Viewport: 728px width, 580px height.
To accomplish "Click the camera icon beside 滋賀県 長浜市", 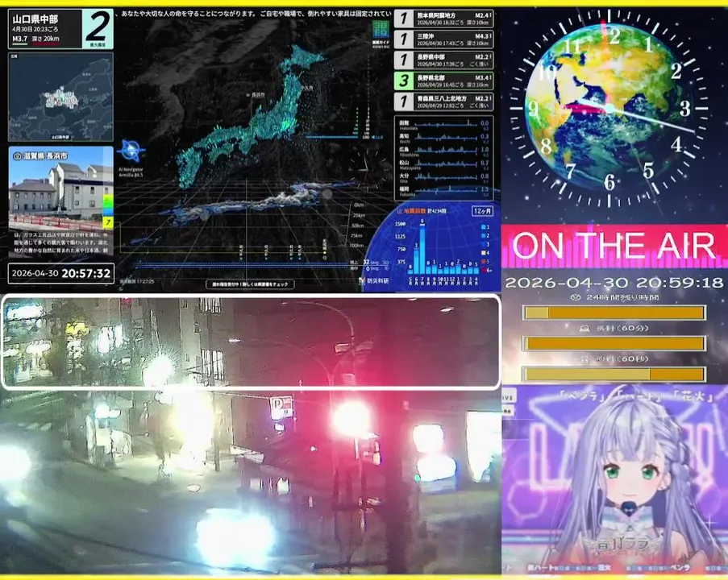I will coord(18,156).
